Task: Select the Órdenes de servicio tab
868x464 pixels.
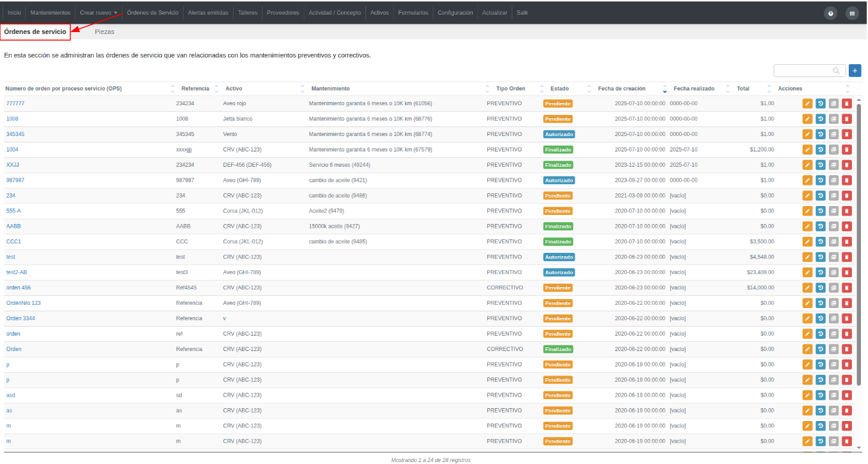Action: (35, 31)
